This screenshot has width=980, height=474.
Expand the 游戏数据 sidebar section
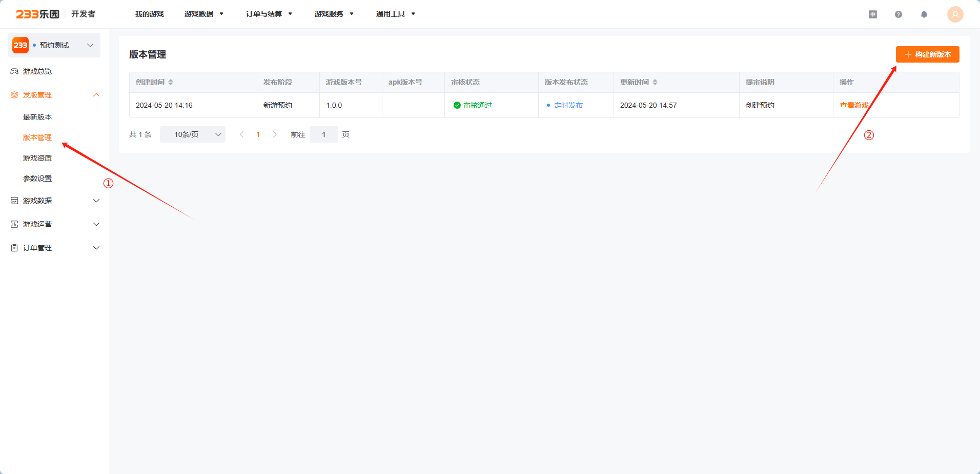96,201
